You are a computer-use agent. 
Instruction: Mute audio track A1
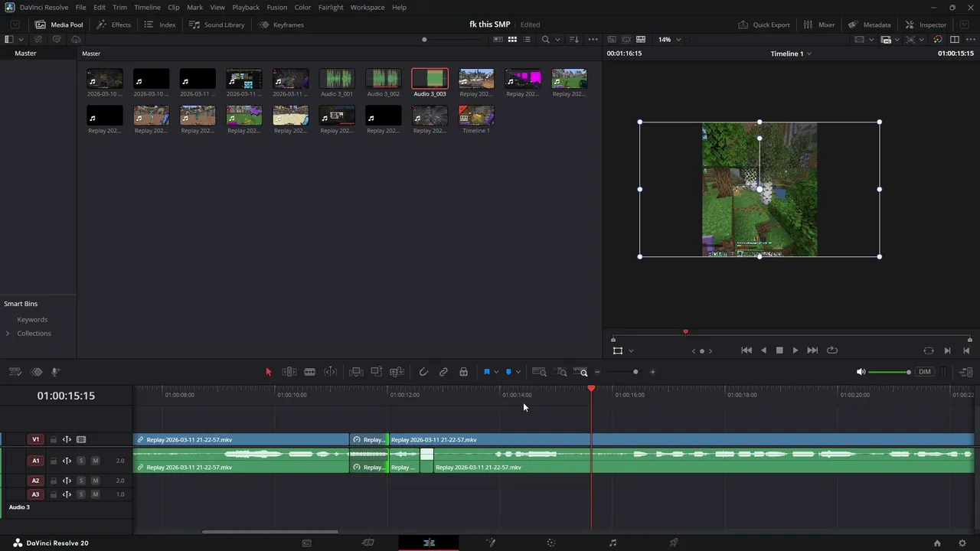tap(95, 461)
